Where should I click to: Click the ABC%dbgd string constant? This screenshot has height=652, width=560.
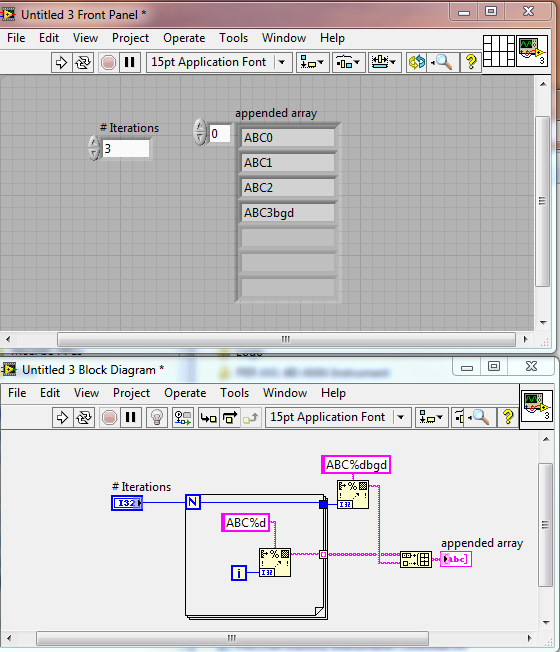click(x=356, y=464)
